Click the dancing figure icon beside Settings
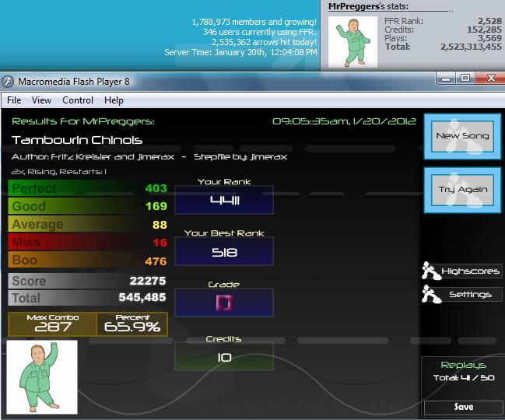The width and height of the screenshot is (505, 420). click(x=431, y=294)
